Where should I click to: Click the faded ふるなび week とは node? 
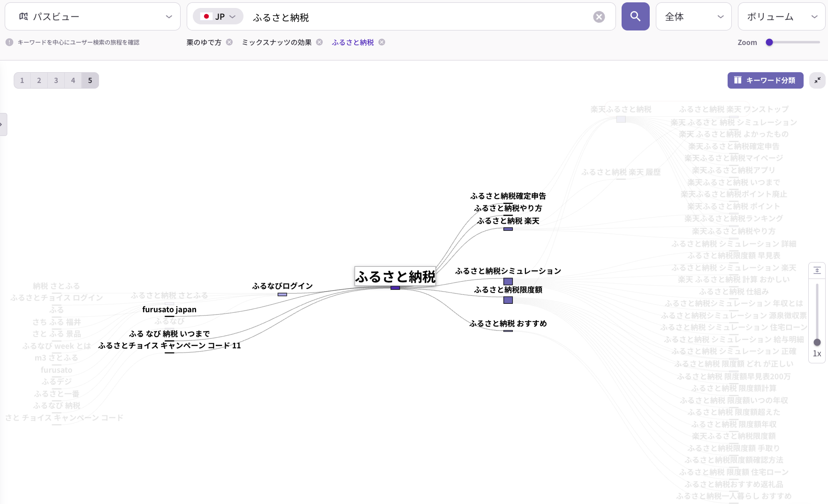[57, 346]
